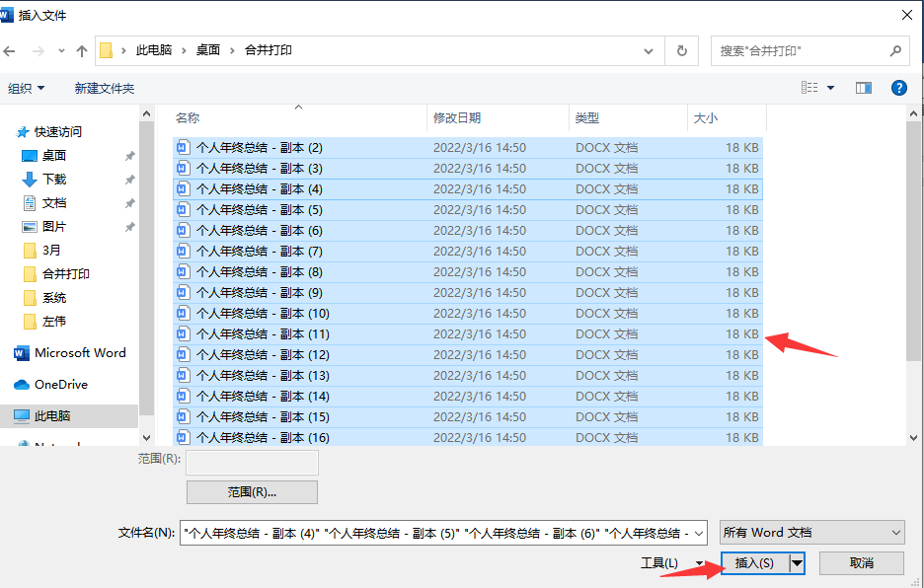Viewport: 924px width, 588px height.
Task: Select Microsoft Word in navigation pane
Action: pos(80,353)
